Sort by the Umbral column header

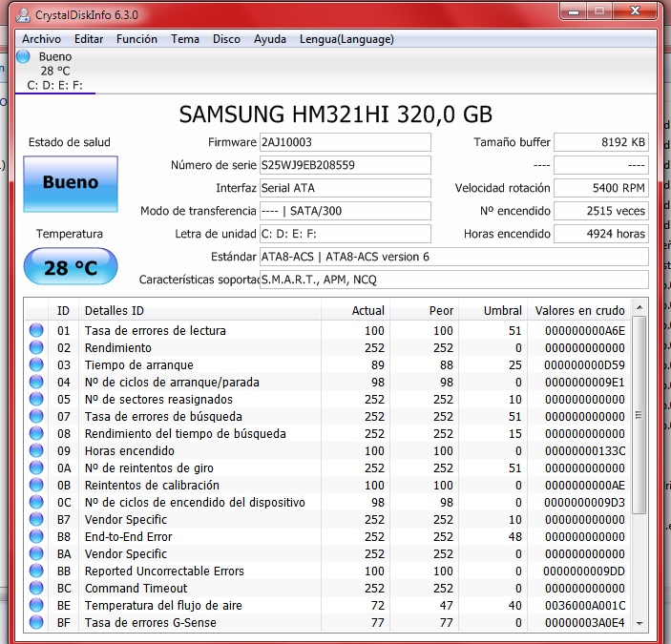[x=493, y=310]
